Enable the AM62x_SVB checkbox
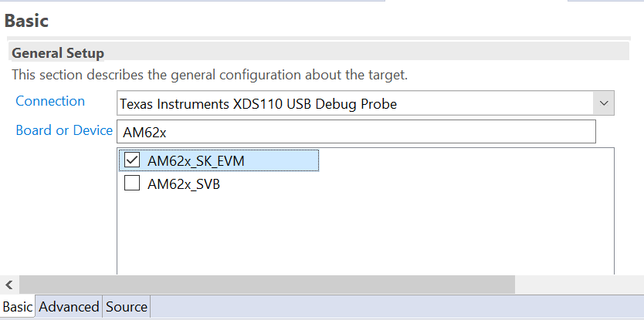Screen dimensions: 644x320 point(132,184)
